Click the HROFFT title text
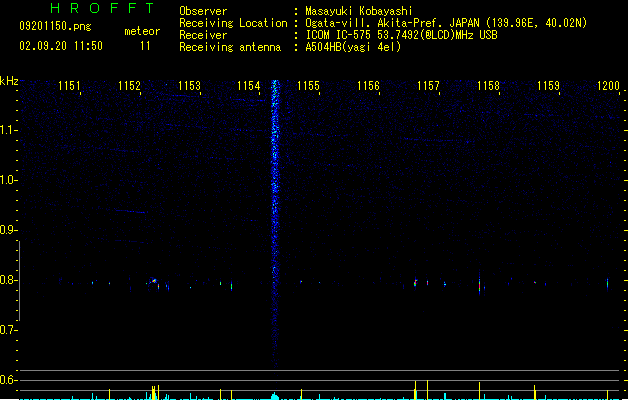Screen dimensions: 629x400 [x=103, y=8]
